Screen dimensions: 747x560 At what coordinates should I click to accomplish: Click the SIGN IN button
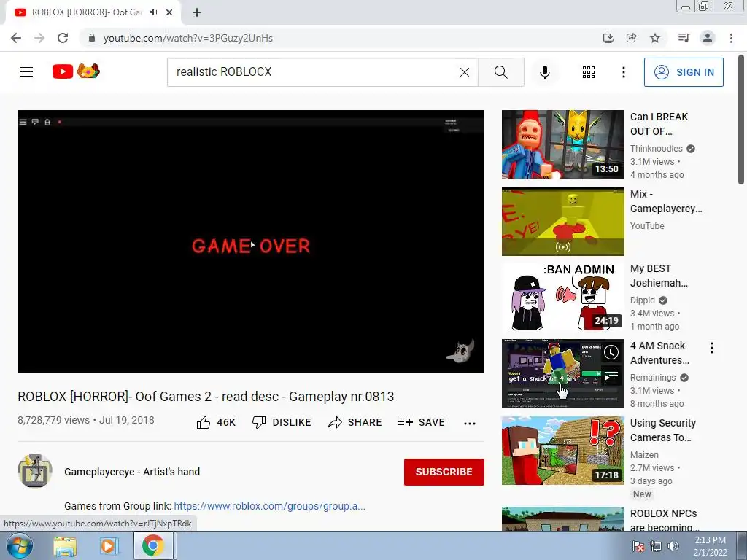683,72
